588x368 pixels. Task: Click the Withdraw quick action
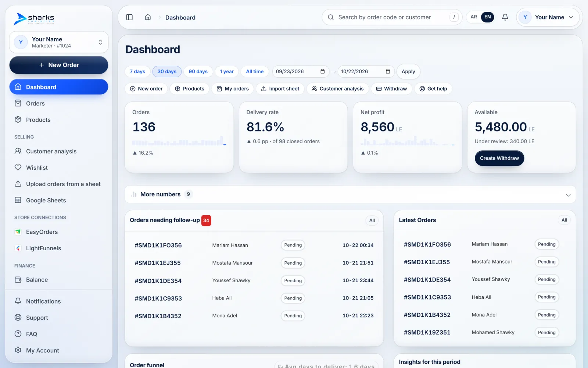click(391, 89)
